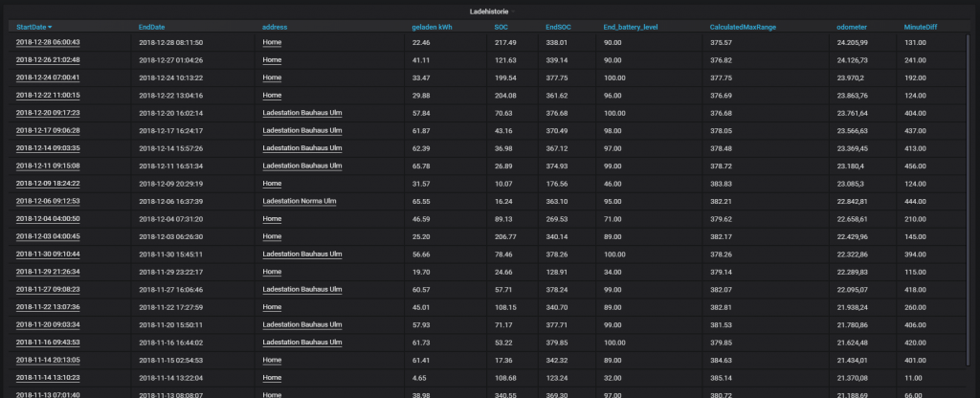This screenshot has width=980, height=398.
Task: Click Ladestation Bauhaus Ulm in 2018-12-17 row
Action: coord(302,130)
